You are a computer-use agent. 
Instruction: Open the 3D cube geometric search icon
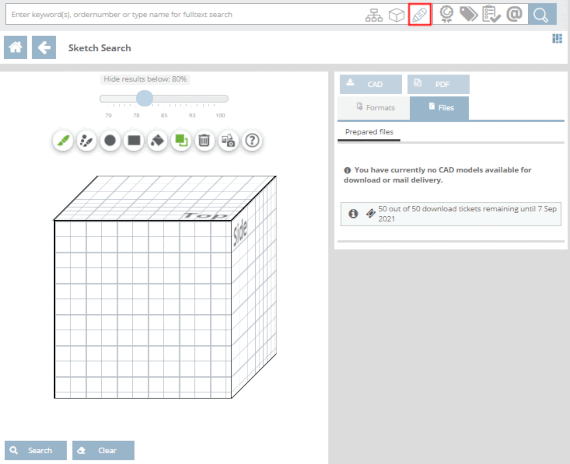point(397,15)
